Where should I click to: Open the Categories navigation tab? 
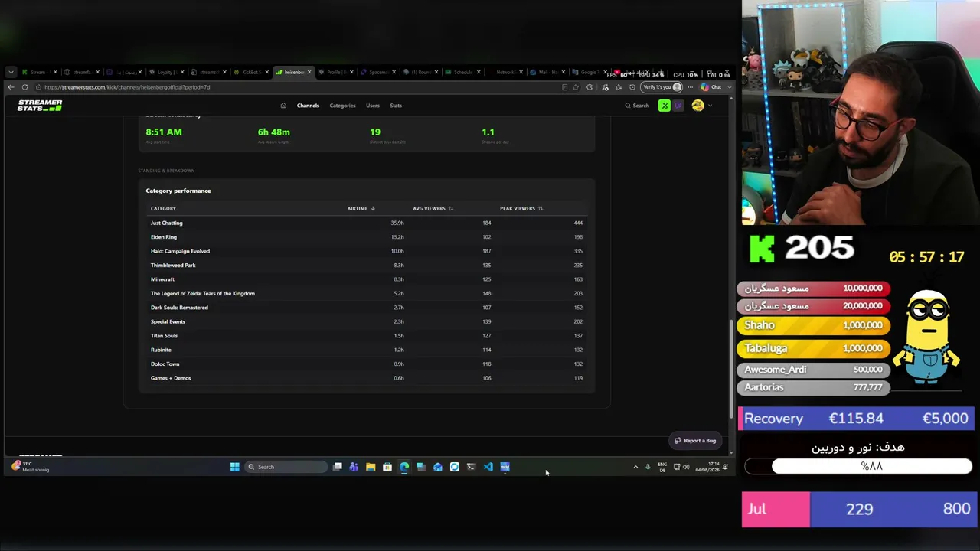point(342,106)
